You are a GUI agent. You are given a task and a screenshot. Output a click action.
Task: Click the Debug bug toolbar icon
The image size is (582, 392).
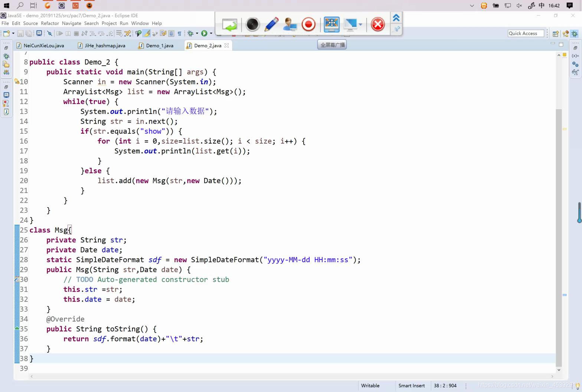point(190,33)
